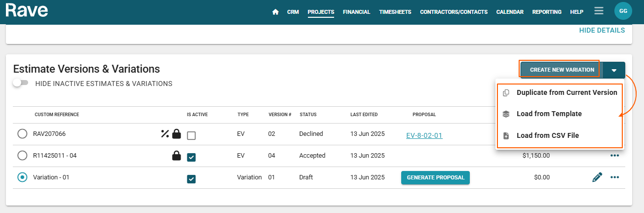Go to the home page icon

[275, 12]
